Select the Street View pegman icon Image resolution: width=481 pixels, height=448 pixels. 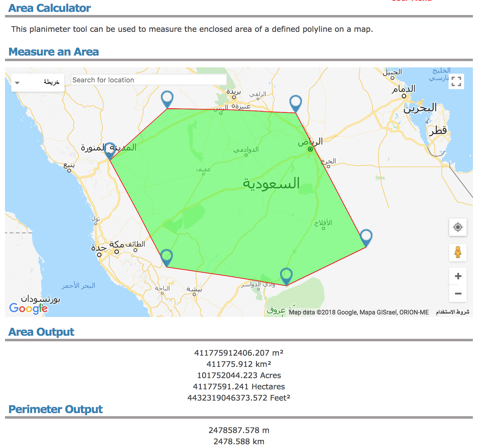pyautogui.click(x=458, y=252)
